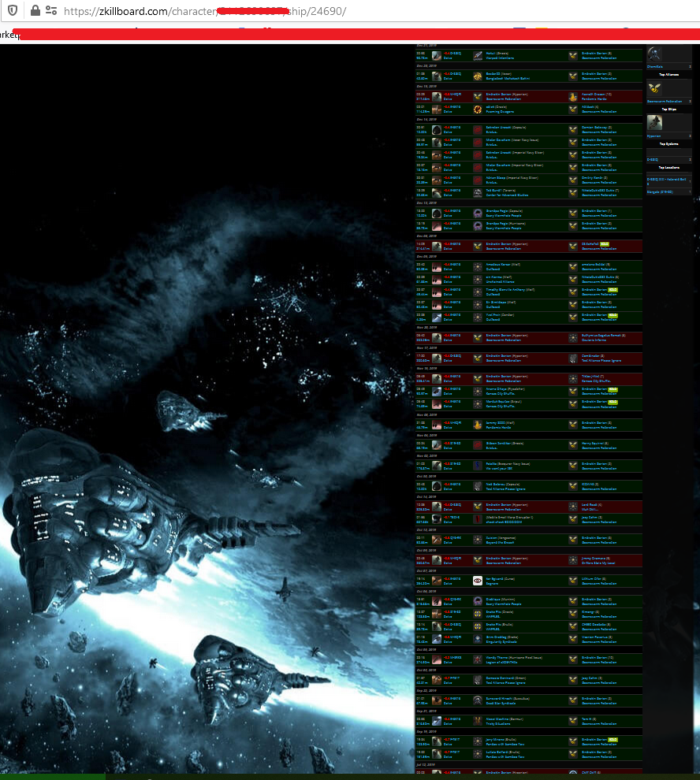700x780 pixels.
Task: Open the 'We want your ISK' alliance link
Action: tap(499, 469)
